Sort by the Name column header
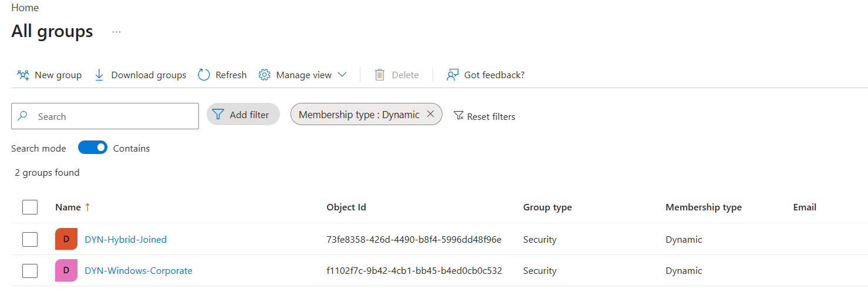Screen dimensions: 868x305 coord(68,207)
